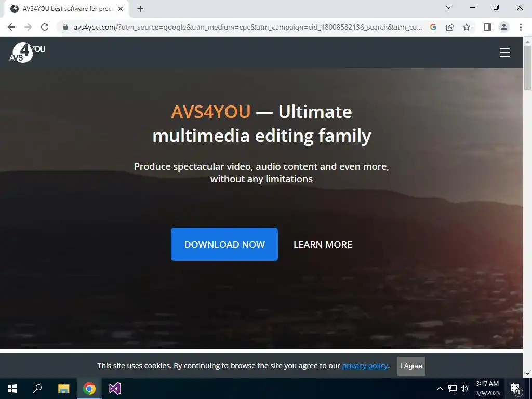Toggle the Chrome side panel icon

click(x=487, y=27)
